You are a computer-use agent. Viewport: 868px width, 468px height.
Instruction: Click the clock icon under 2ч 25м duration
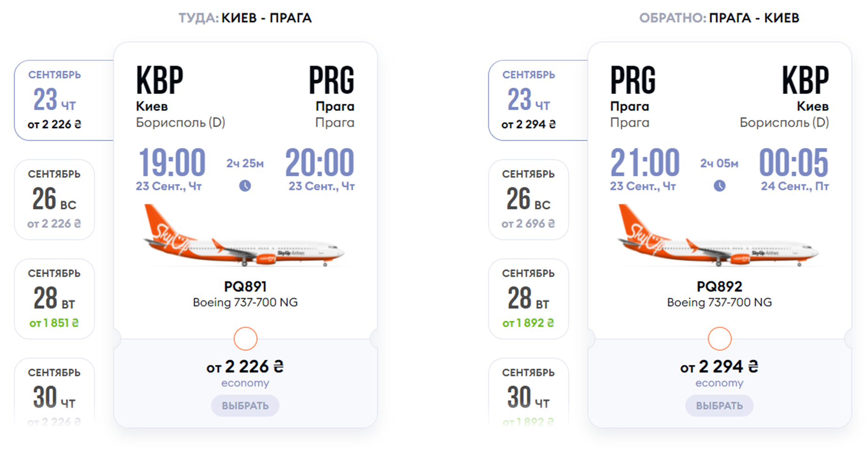(245, 186)
